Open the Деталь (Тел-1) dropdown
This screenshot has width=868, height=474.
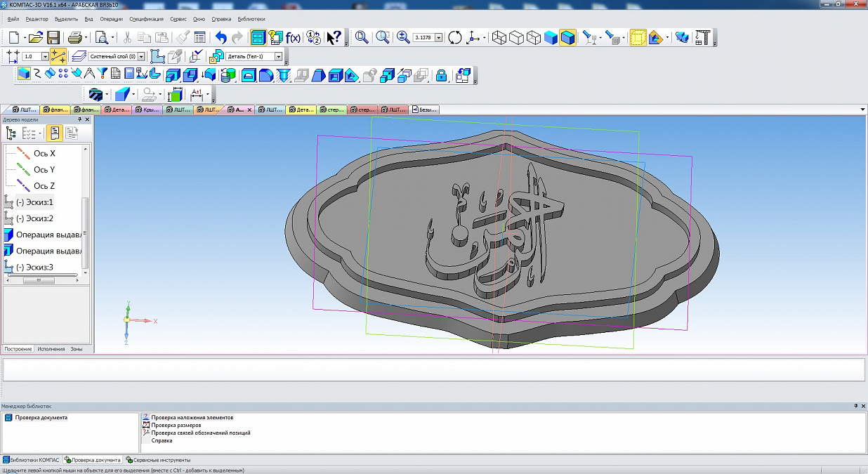tap(278, 56)
